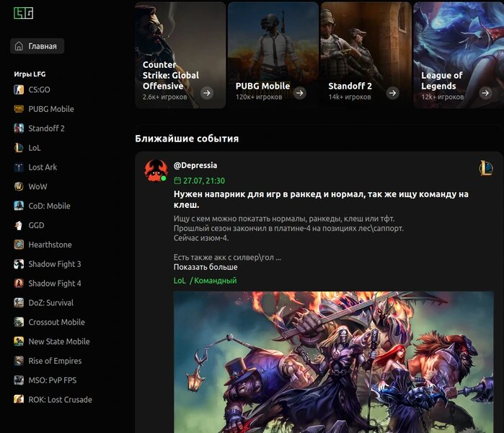Select Lost Ark label in games list
The image size is (504, 433).
[x=43, y=167]
